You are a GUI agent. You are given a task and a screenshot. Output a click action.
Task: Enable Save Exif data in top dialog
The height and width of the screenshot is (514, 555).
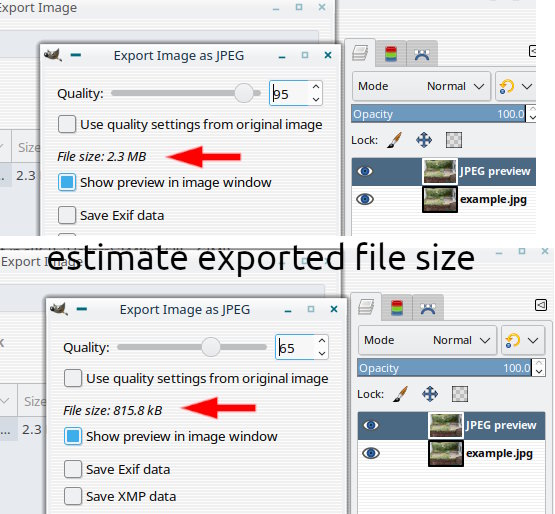(67, 215)
